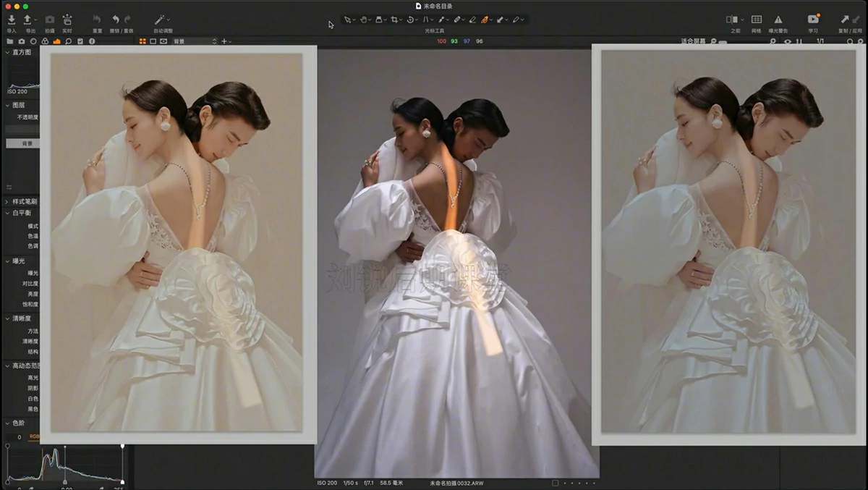This screenshot has width=868, height=490.
Task: Select the pointer cursor tool
Action: point(347,20)
